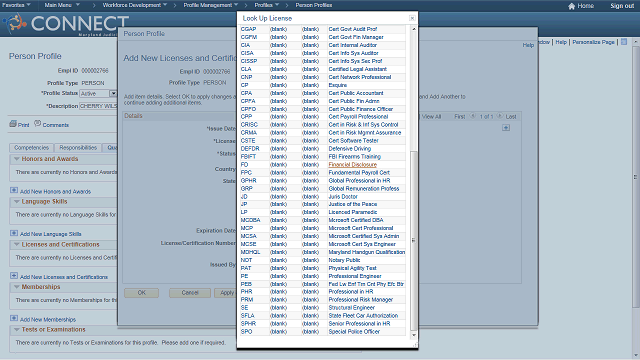Select the CISSP license code
This screenshot has height=360, width=640.
click(249, 61)
